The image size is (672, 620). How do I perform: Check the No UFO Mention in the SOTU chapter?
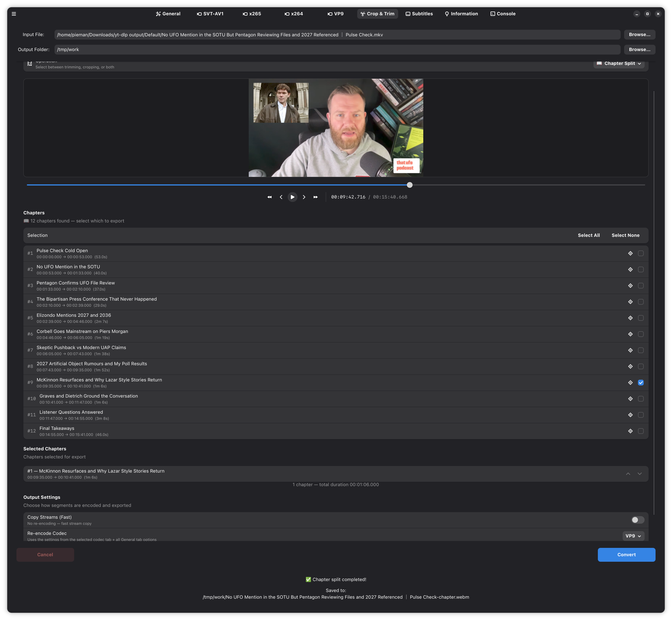641,269
